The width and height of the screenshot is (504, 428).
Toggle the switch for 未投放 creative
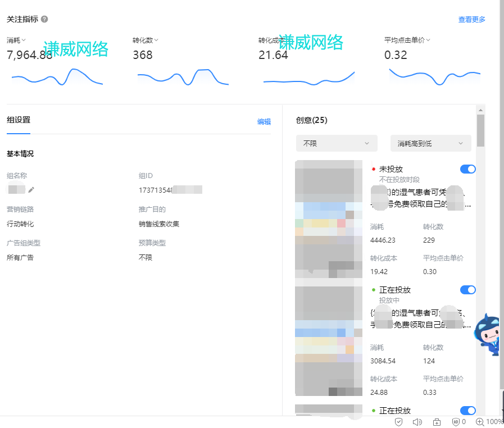click(x=467, y=169)
